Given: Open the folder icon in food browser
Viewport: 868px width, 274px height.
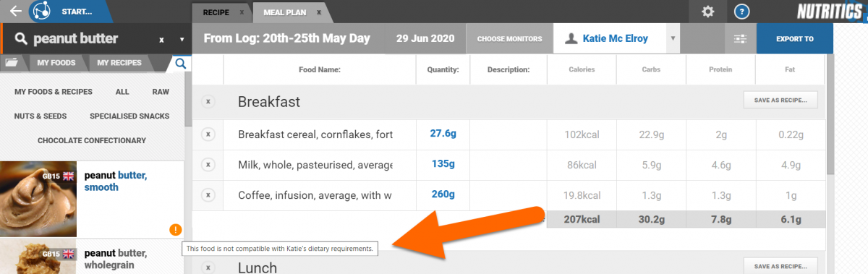Looking at the screenshot, I should point(11,63).
